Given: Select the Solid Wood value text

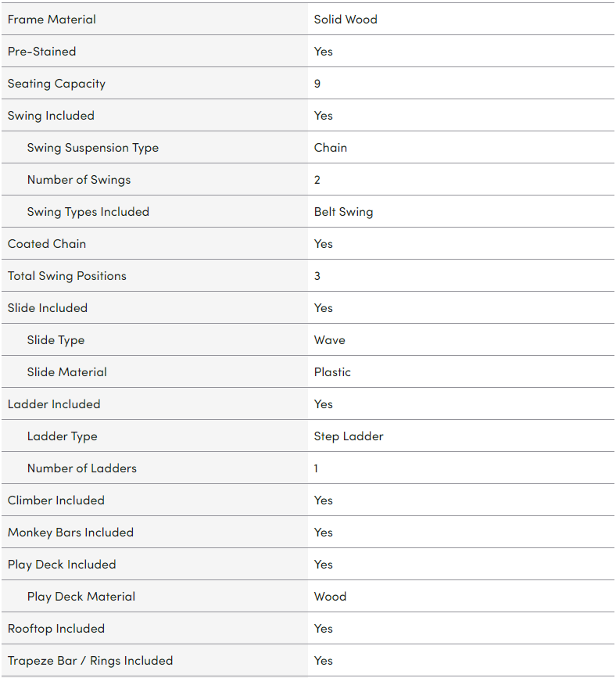Looking at the screenshot, I should 346,20.
